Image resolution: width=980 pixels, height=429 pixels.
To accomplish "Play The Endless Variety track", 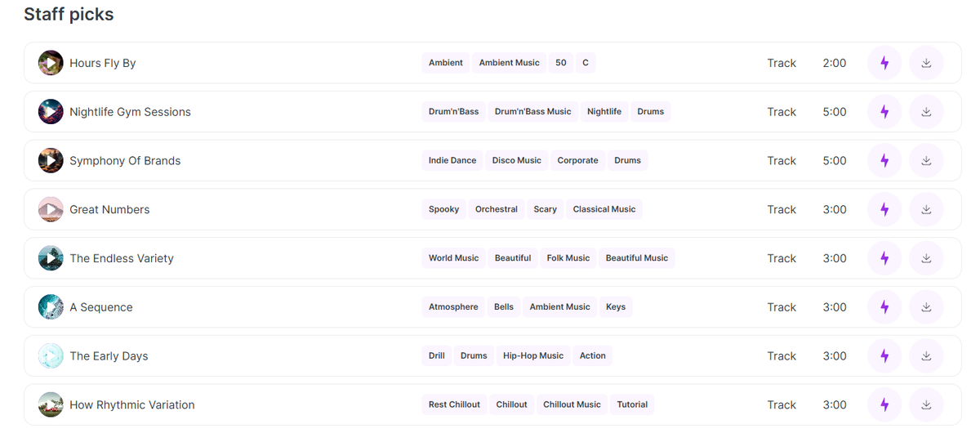I will [51, 258].
